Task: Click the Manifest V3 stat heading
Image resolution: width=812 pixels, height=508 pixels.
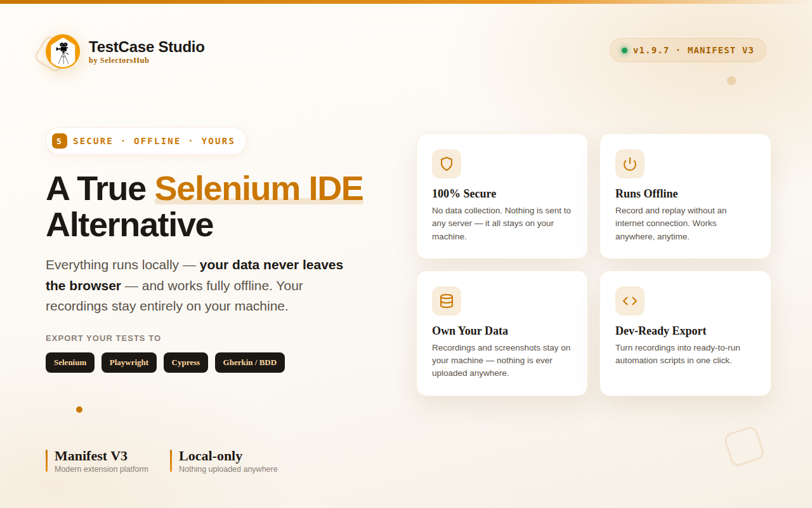Action: pyautogui.click(x=91, y=456)
